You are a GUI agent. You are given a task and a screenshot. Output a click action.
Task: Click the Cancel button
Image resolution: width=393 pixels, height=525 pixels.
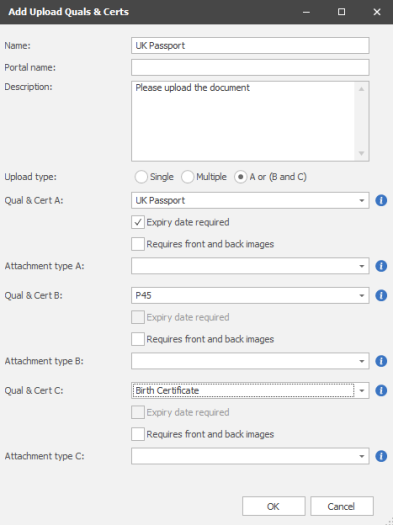(341, 506)
